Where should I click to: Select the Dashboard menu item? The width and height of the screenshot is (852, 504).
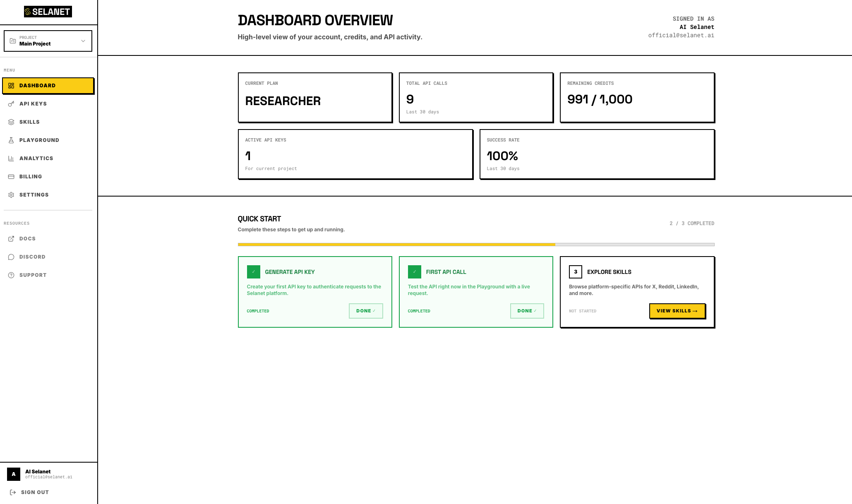[48, 86]
